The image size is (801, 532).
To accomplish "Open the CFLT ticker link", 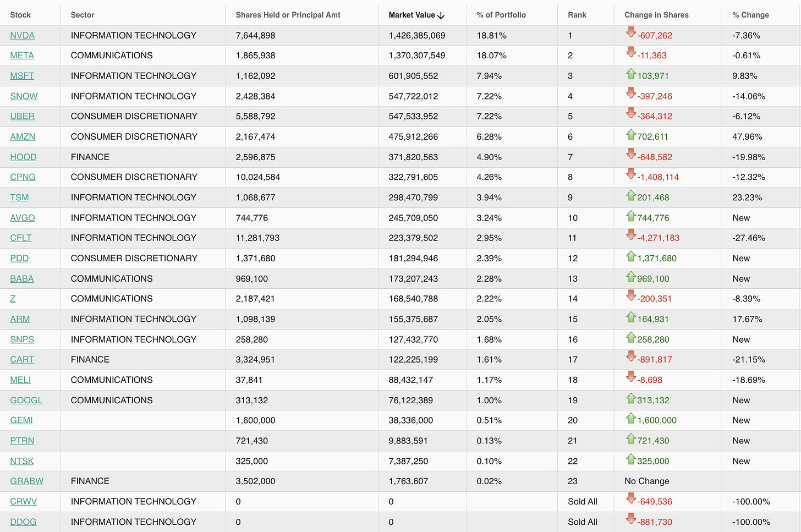I will (x=21, y=238).
